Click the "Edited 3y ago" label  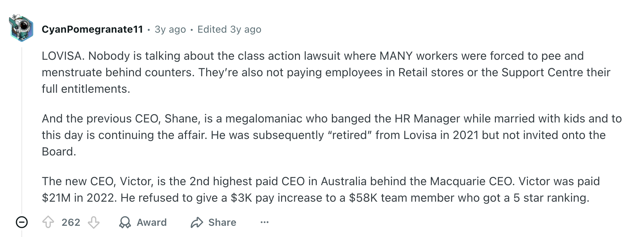click(229, 29)
